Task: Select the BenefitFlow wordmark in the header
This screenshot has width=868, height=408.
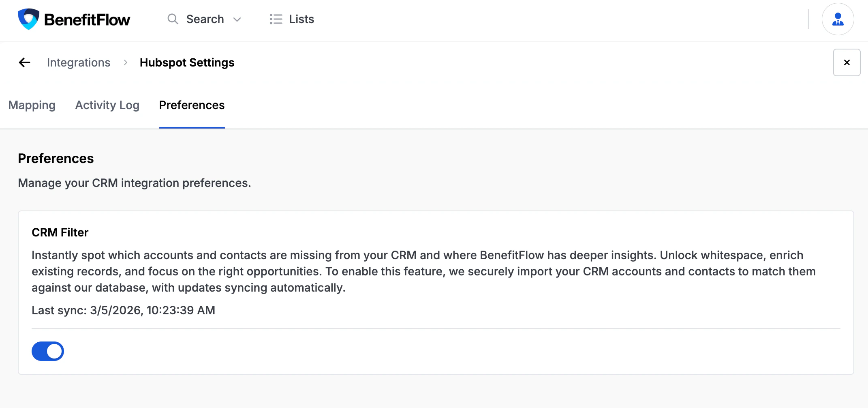Action: point(87,19)
